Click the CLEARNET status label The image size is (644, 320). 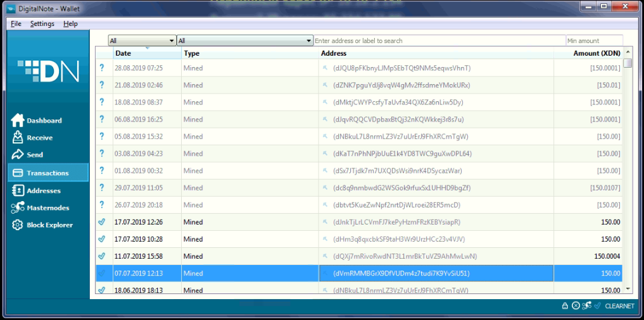coord(620,305)
